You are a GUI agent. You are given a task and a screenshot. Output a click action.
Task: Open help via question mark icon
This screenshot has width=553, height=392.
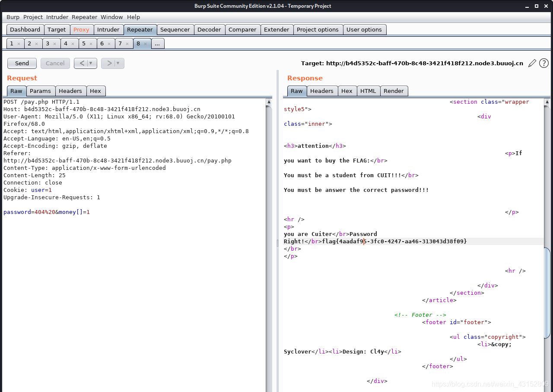coord(544,63)
